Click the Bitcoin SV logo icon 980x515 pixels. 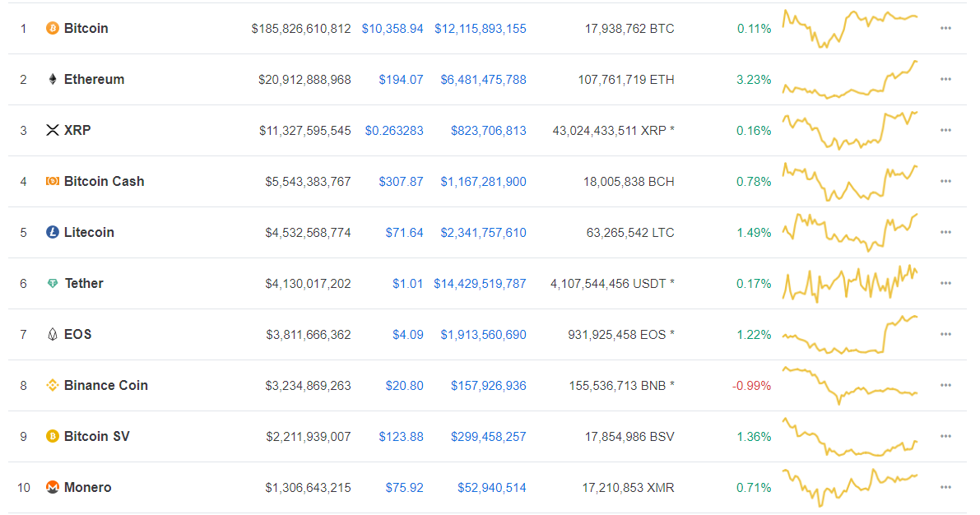(53, 436)
